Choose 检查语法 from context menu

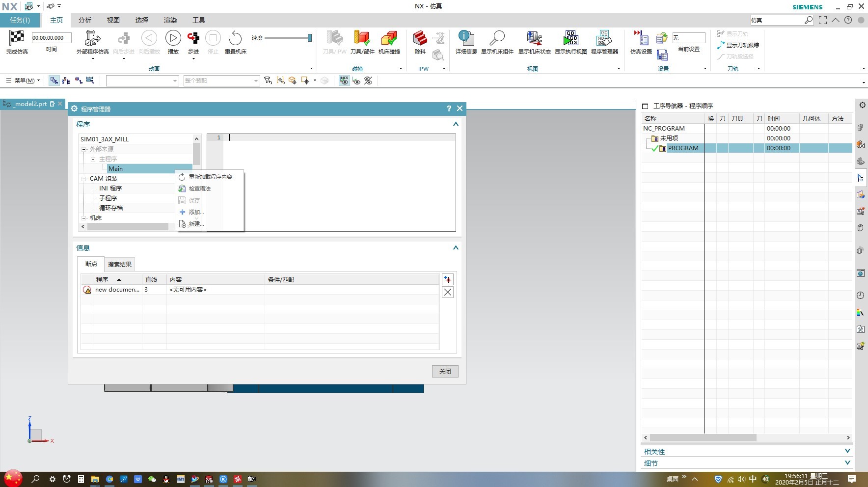(210, 189)
